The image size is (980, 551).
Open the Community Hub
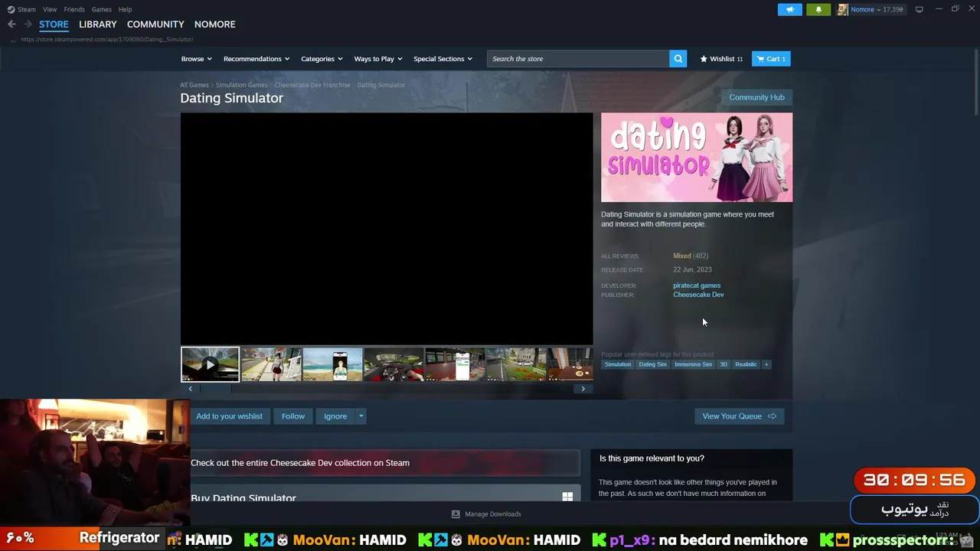756,97
